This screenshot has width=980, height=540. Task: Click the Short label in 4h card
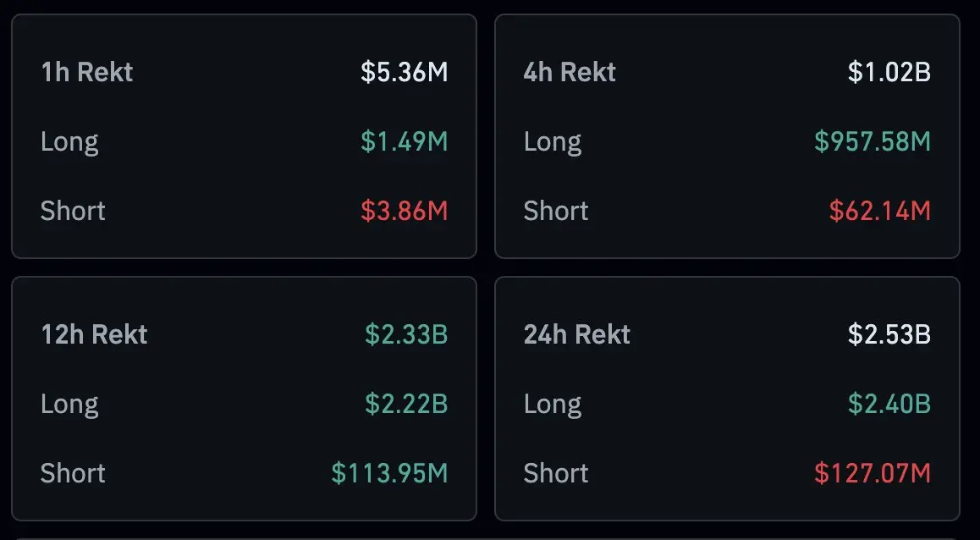tap(555, 210)
